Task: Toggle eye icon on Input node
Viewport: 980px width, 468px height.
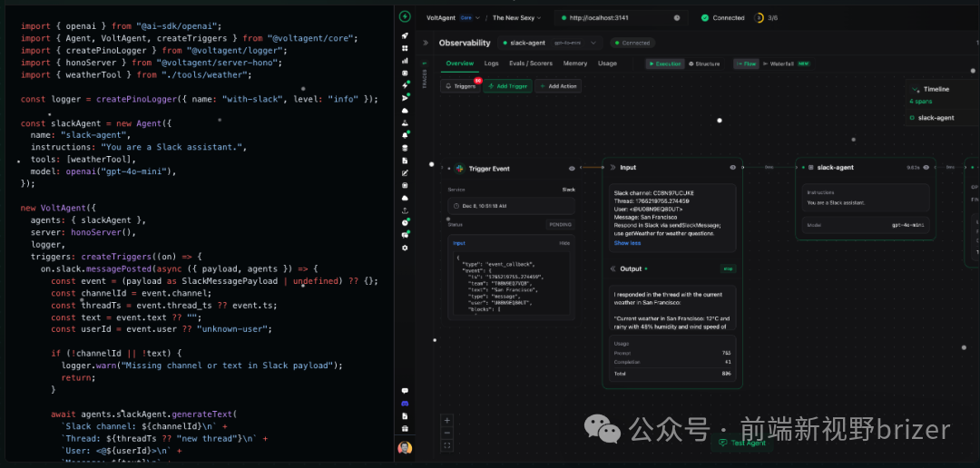Action: pos(732,168)
